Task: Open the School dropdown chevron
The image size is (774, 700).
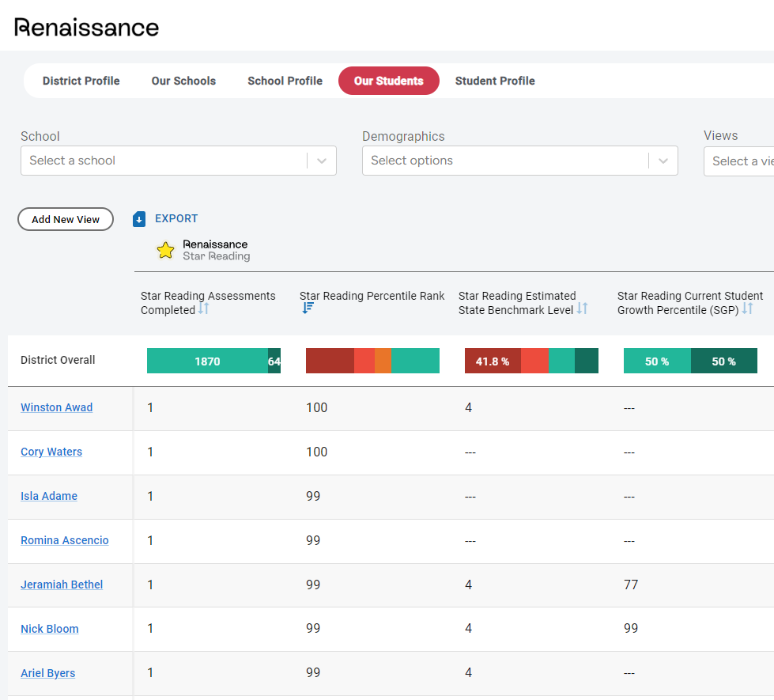Action: click(322, 161)
